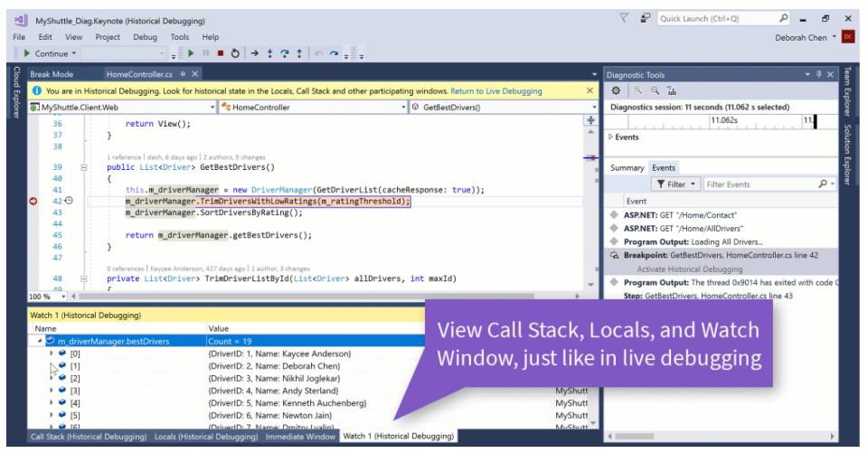The image size is (868, 453).
Task: Click the Quick Launch search magnifier
Action: 783,18
